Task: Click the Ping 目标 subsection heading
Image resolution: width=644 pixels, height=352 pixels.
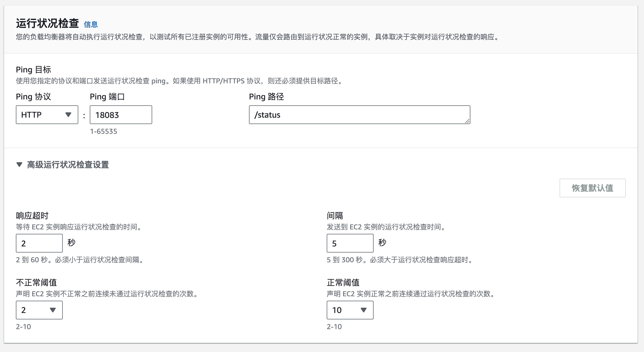Action: (x=33, y=70)
